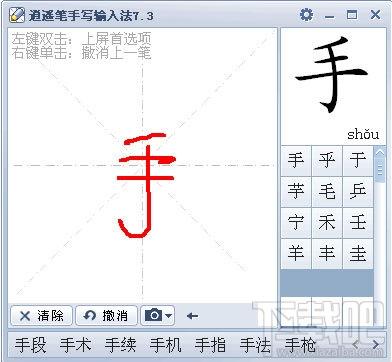Show previous phrase suggestions with left chevron
392x362 pixels.
355,344
